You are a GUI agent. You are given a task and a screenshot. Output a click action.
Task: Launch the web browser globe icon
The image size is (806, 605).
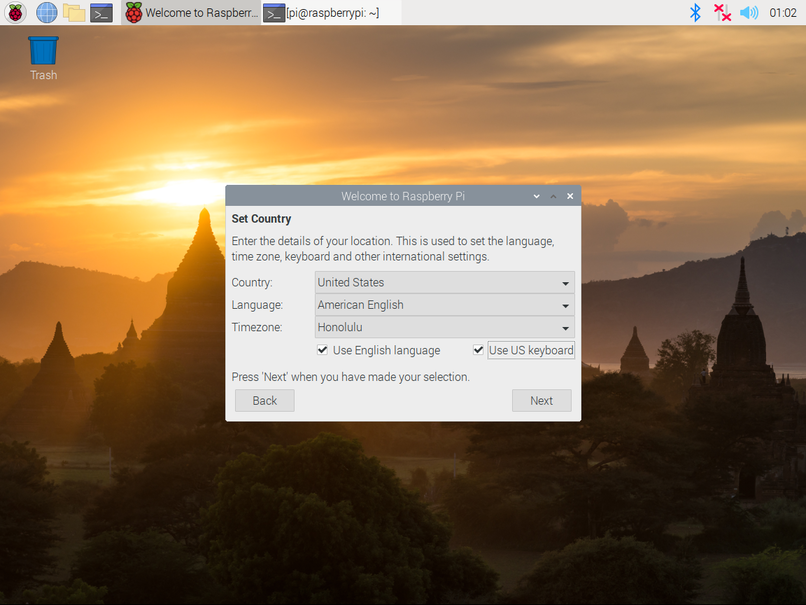pos(46,12)
